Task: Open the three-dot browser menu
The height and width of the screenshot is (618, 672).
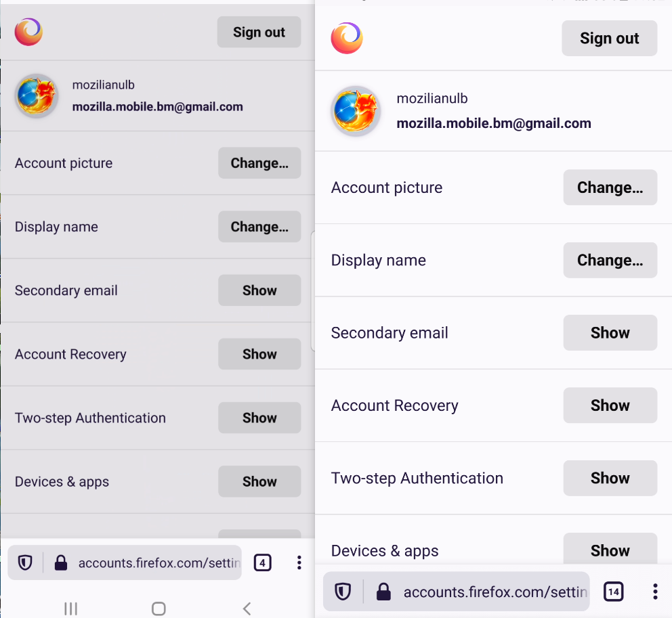Action: (655, 591)
